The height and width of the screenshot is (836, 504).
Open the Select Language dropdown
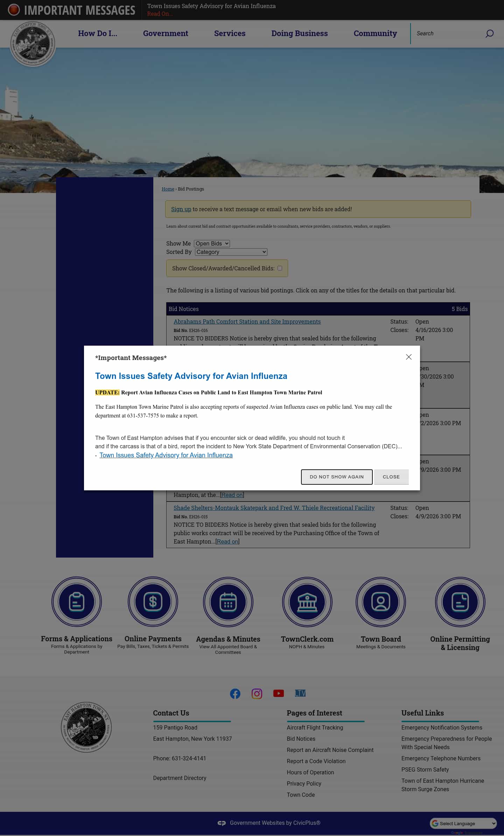pos(463,823)
